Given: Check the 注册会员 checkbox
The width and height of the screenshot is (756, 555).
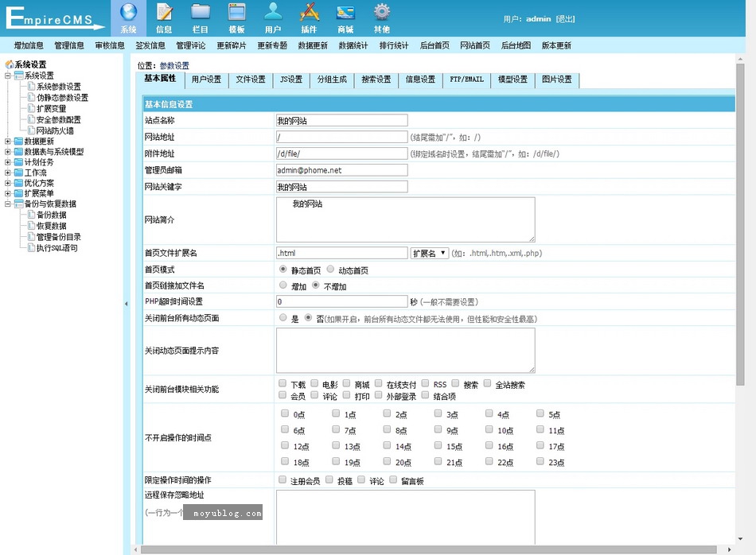Looking at the screenshot, I should coord(283,479).
